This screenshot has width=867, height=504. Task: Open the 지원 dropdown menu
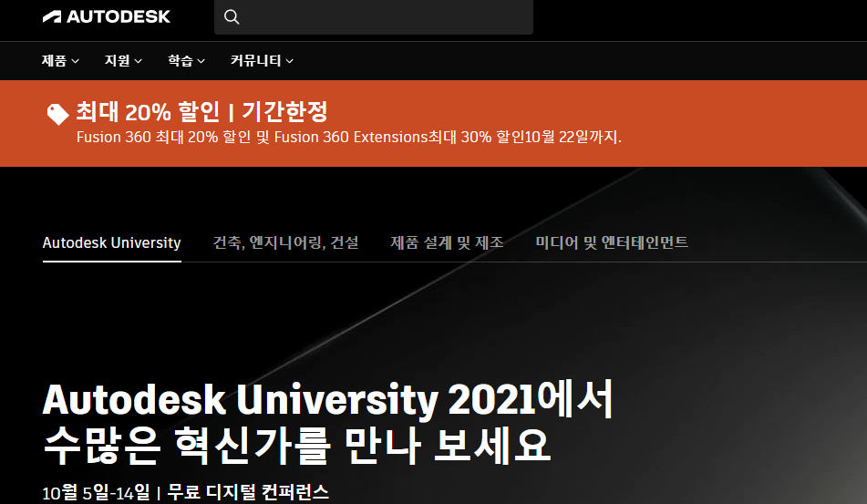click(123, 60)
